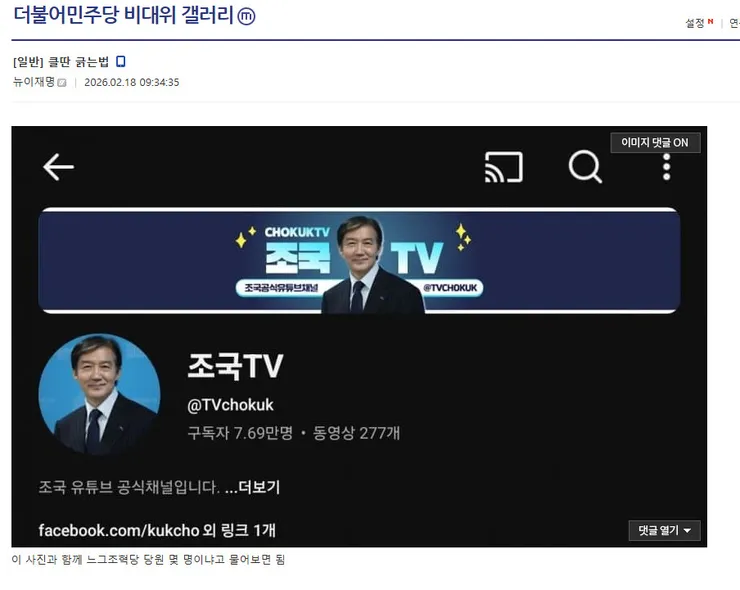Open facebook.com/kukcho link

point(119,531)
